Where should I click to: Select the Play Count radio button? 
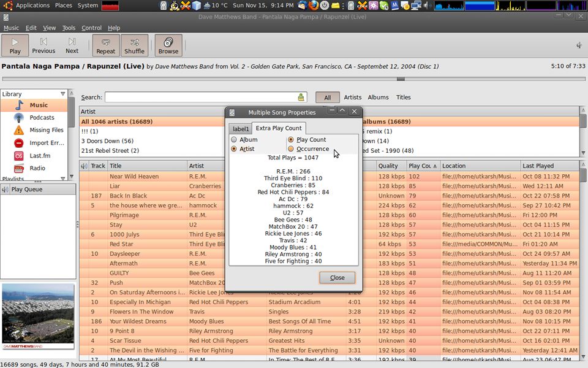pos(307,140)
